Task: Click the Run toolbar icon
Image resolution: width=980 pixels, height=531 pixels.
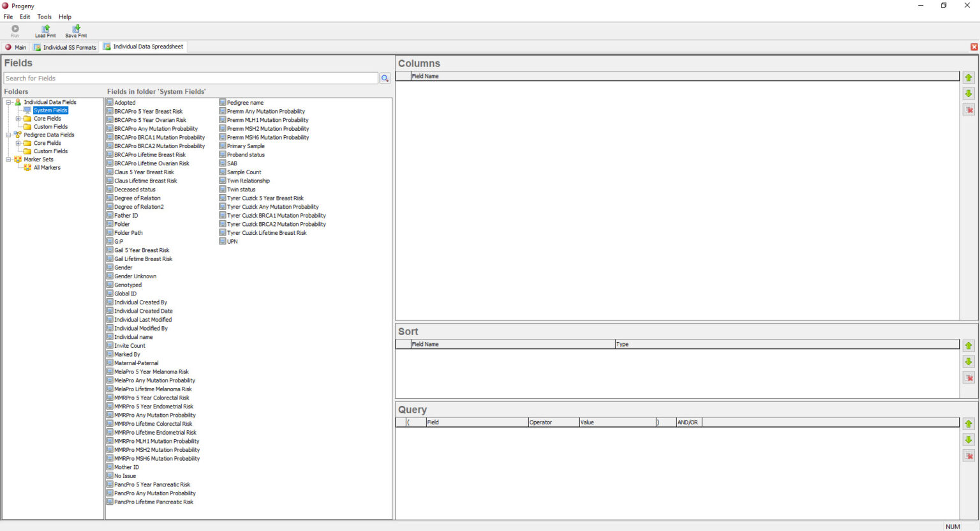Action: [15, 31]
